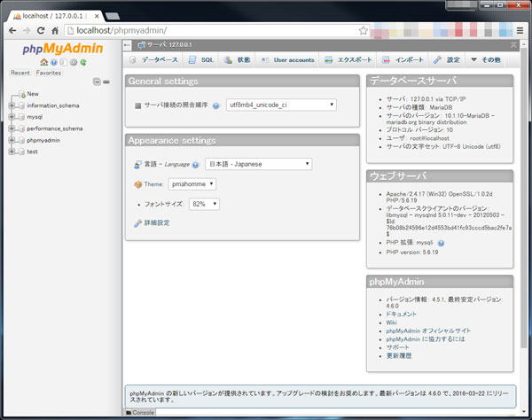Expand the information_schema database node
This screenshot has width=532, height=420.
[12, 105]
